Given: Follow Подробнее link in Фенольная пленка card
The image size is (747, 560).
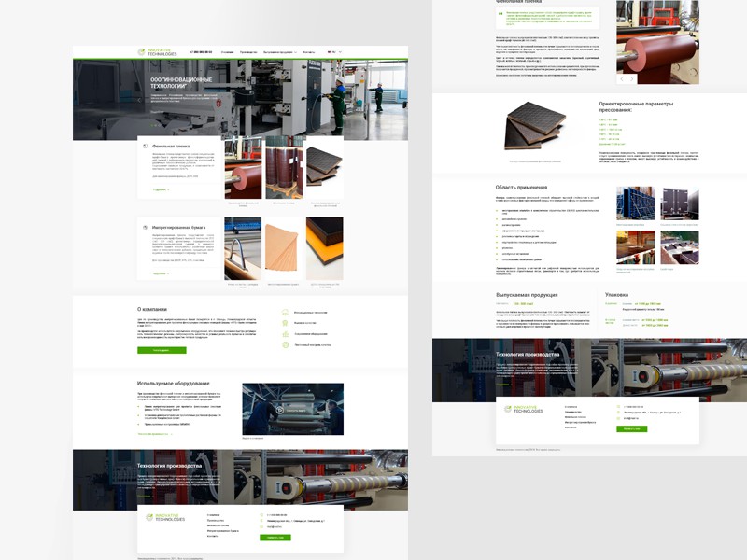Looking at the screenshot, I should [161, 189].
